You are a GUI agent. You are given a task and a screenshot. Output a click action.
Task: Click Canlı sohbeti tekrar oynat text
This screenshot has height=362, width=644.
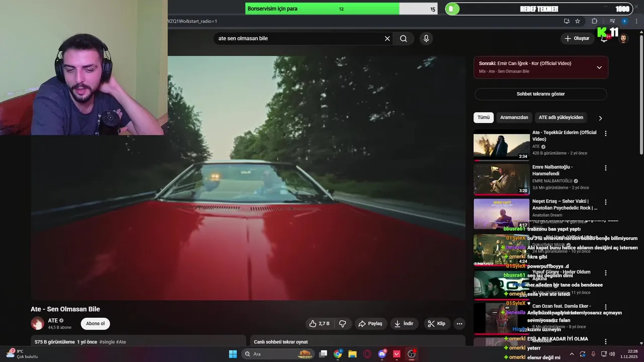[x=281, y=342]
